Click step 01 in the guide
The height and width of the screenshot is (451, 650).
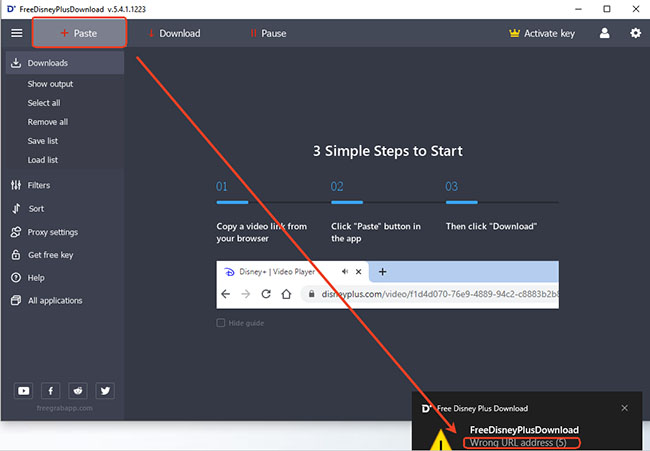[x=222, y=187]
